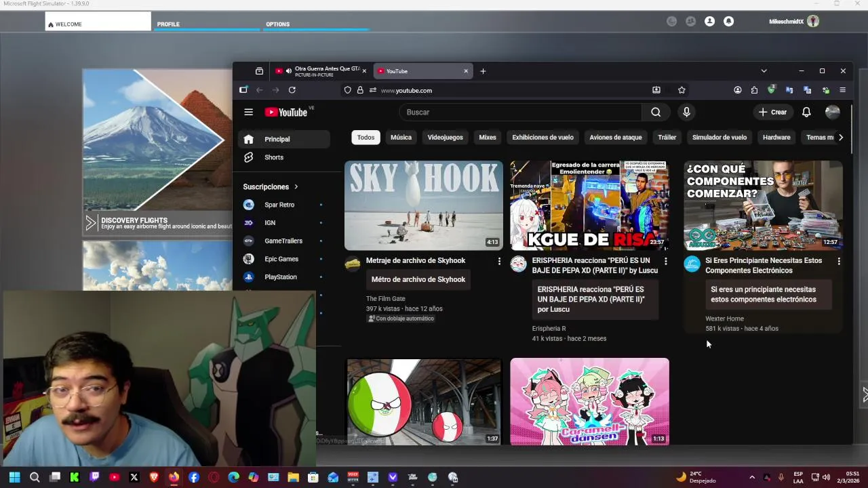Open the sidebar toggle icon left of back arrow

coord(243,89)
